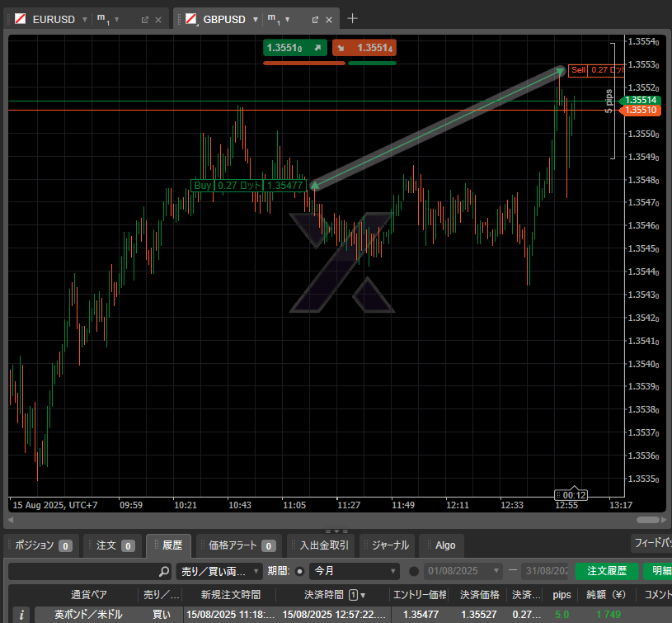Click the 注文履歴 button

[x=606, y=571]
